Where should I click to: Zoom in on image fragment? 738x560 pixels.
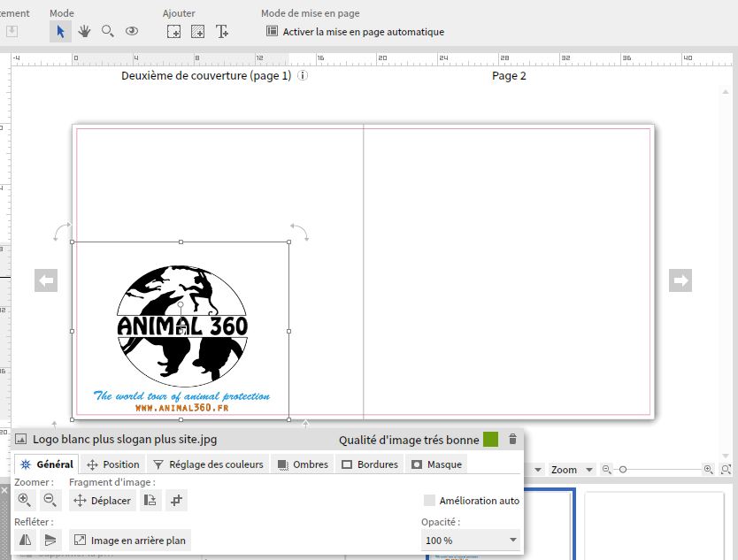pyautogui.click(x=25, y=500)
